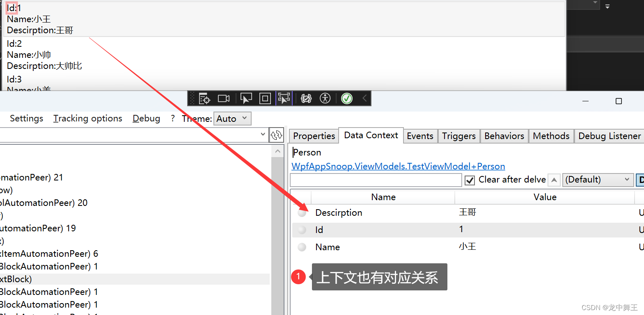Open the Debug Listener tab
The image size is (644, 315).
[610, 136]
